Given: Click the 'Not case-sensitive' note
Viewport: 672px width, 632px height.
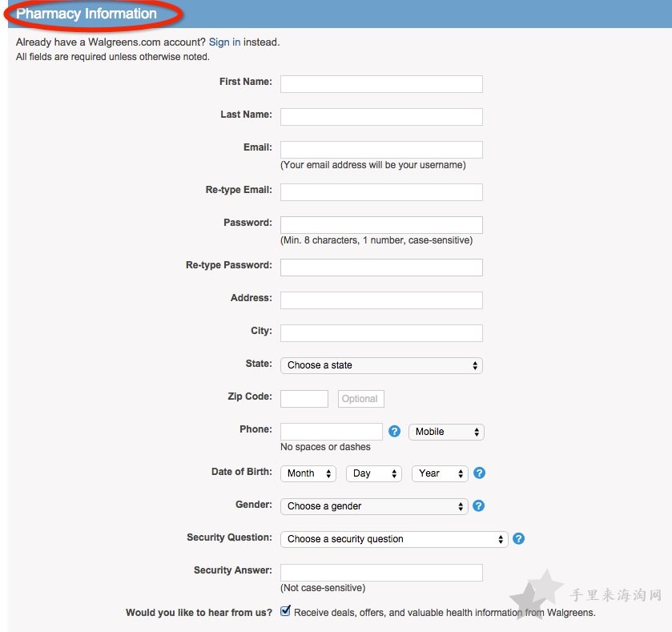Looking at the screenshot, I should point(323,588).
